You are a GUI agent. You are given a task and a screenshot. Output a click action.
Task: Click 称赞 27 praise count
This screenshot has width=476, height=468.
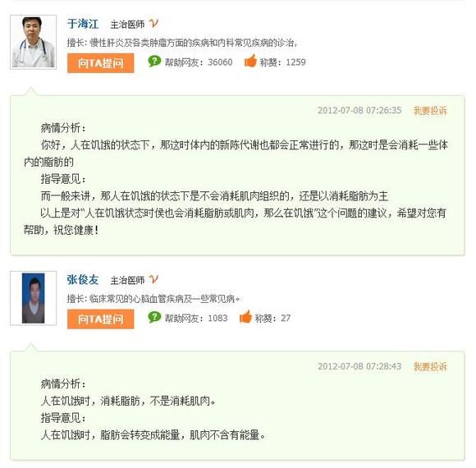click(x=272, y=319)
